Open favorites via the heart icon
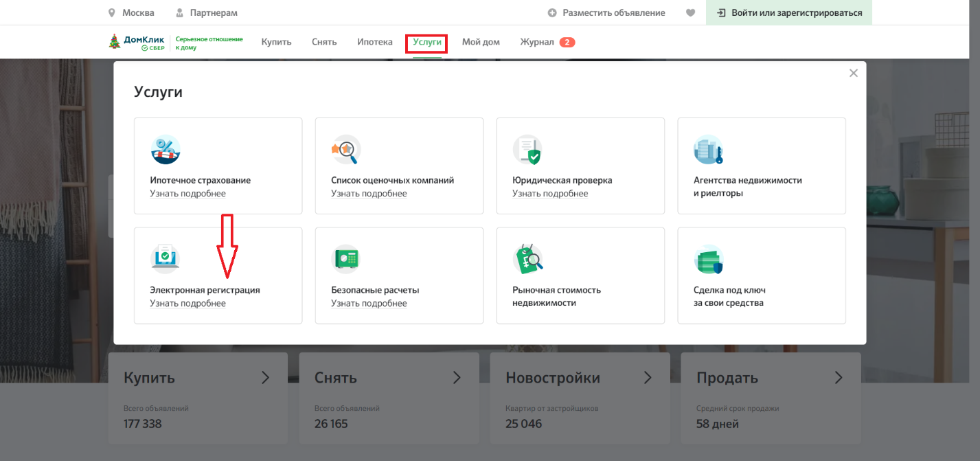The height and width of the screenshot is (461, 980). 690,13
